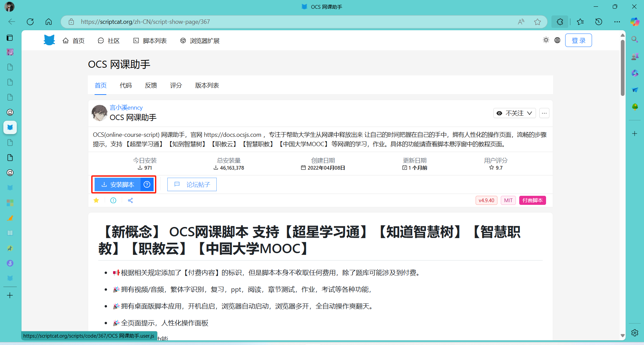Screen dimensions: 644x345
Task: Click the ScriptCat cat logo
Action: 49,40
